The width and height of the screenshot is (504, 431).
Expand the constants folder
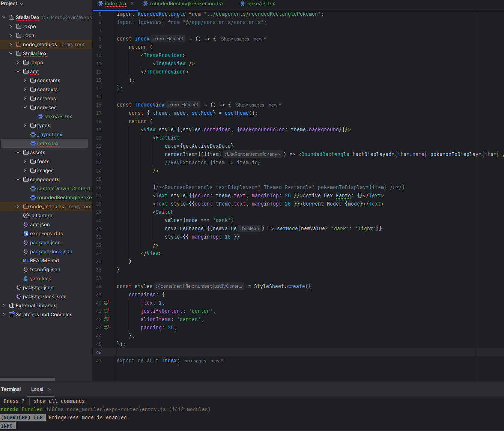[x=25, y=80]
